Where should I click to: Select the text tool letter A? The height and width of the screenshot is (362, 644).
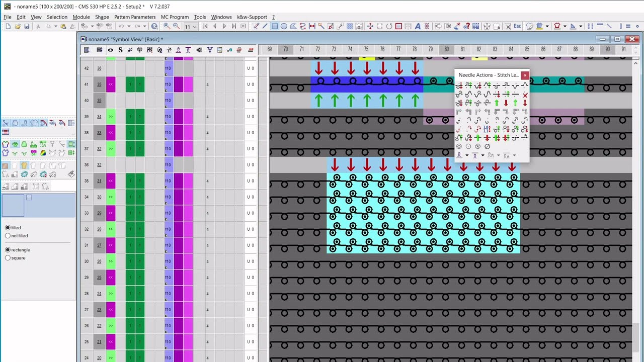click(418, 26)
